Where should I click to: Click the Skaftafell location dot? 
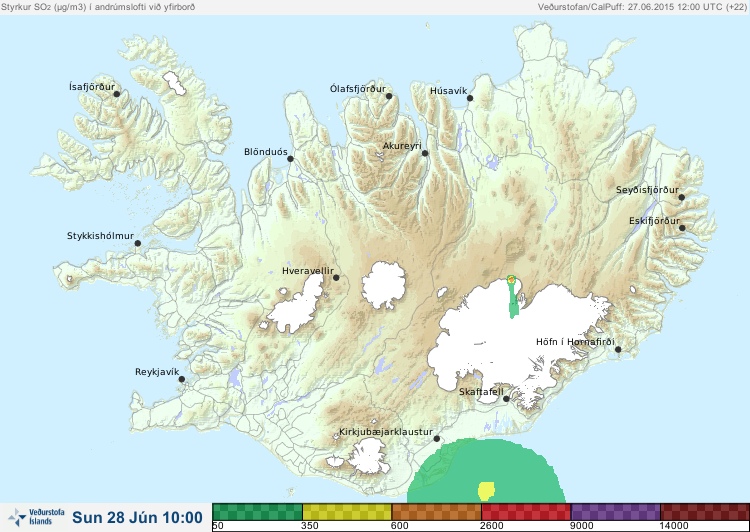coord(506,399)
